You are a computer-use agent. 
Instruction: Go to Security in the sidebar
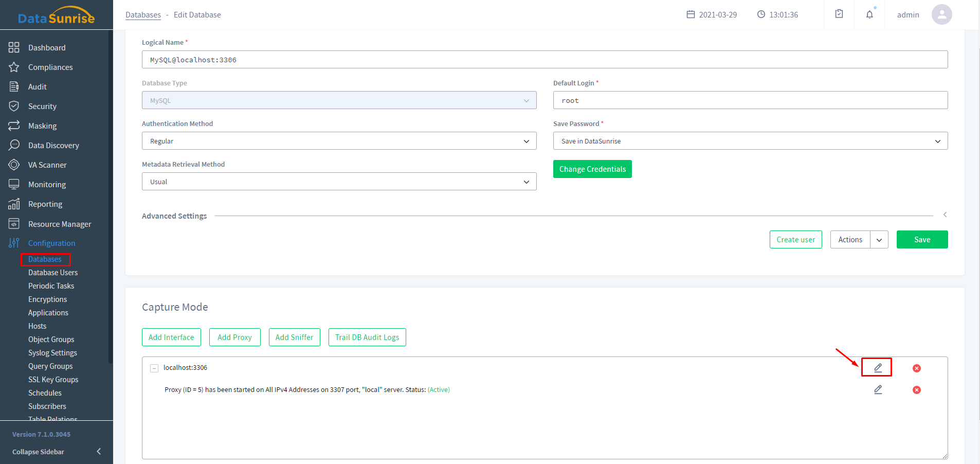pos(42,106)
